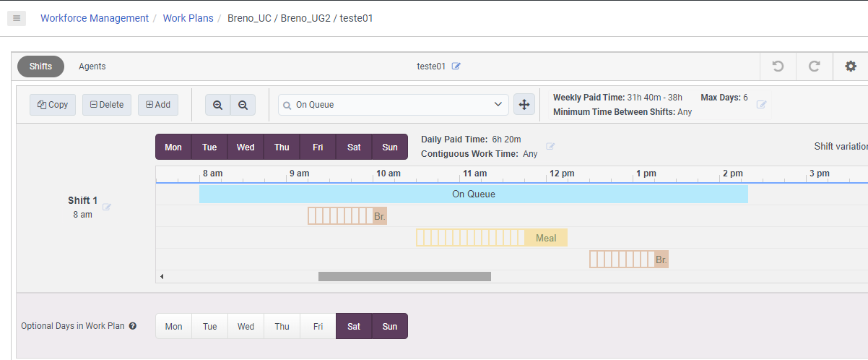Open settings gear icon
868x360 pixels.
[x=851, y=67]
